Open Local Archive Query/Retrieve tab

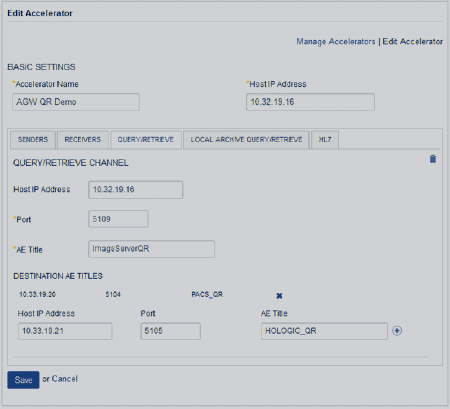pyautogui.click(x=246, y=140)
